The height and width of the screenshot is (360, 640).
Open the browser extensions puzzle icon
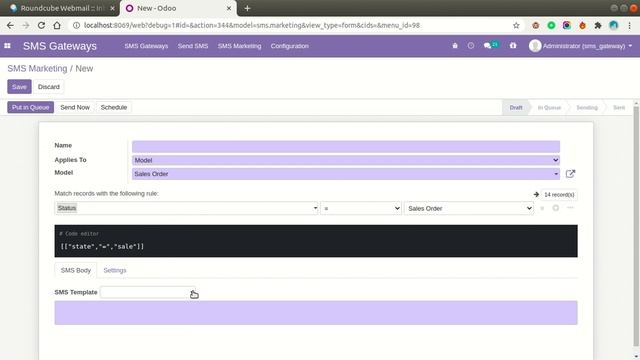point(598,25)
